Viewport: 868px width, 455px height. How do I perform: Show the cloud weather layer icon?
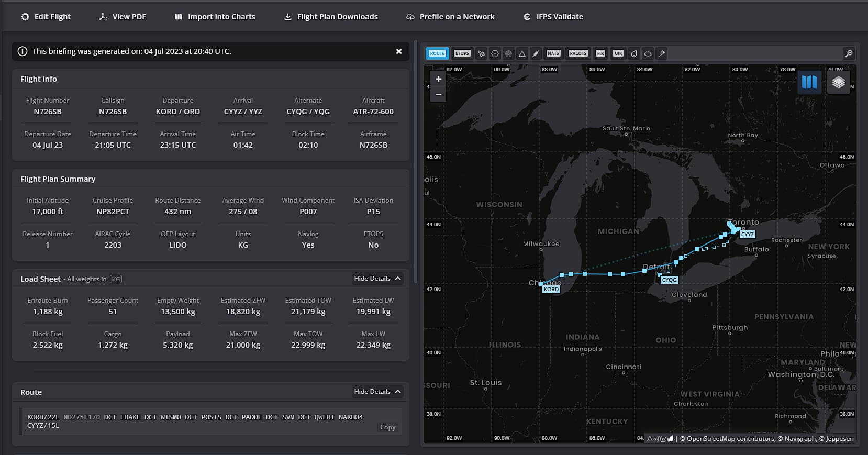[x=648, y=53]
